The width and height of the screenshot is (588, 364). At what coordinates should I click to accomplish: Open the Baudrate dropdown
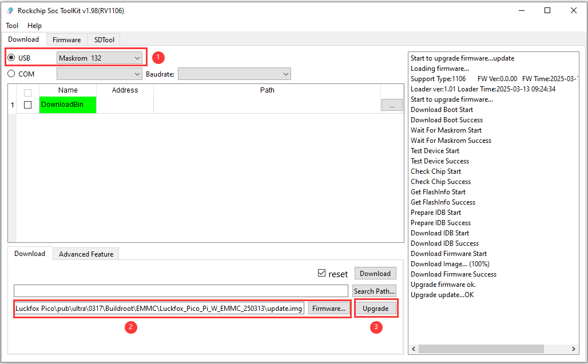coord(234,74)
